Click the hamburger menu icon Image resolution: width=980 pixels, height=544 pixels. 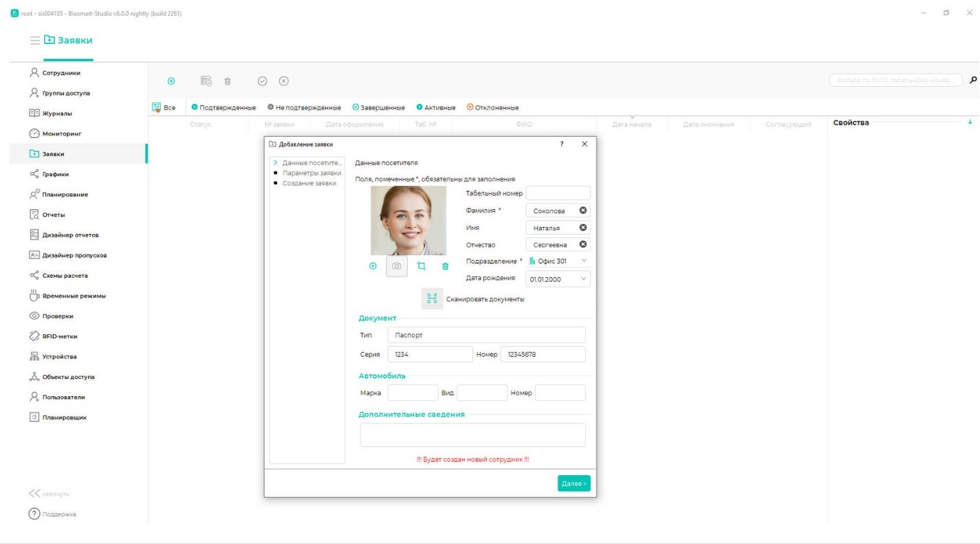tap(34, 41)
